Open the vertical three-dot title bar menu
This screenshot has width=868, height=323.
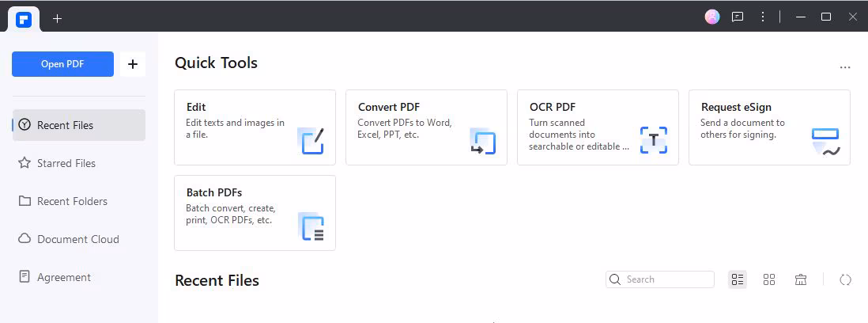(762, 17)
